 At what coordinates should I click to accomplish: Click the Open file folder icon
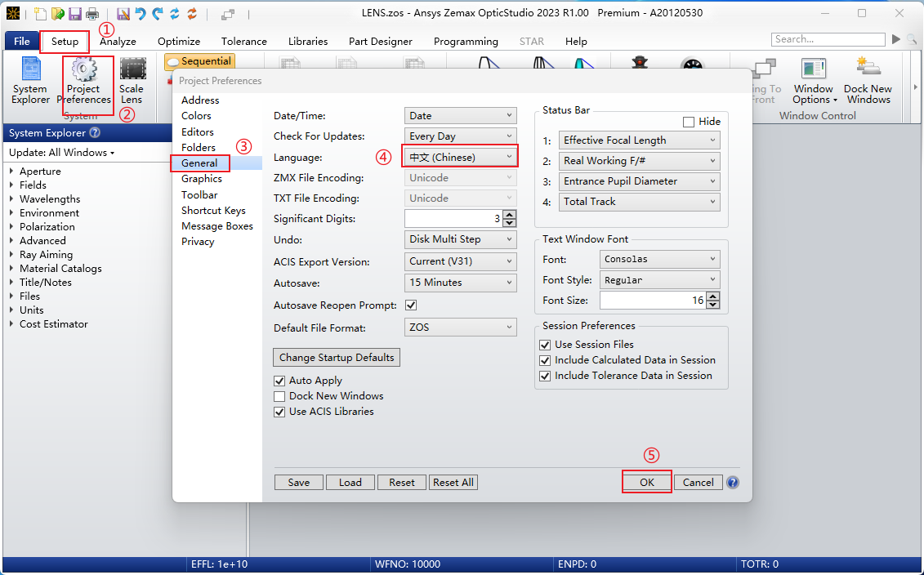[57, 14]
